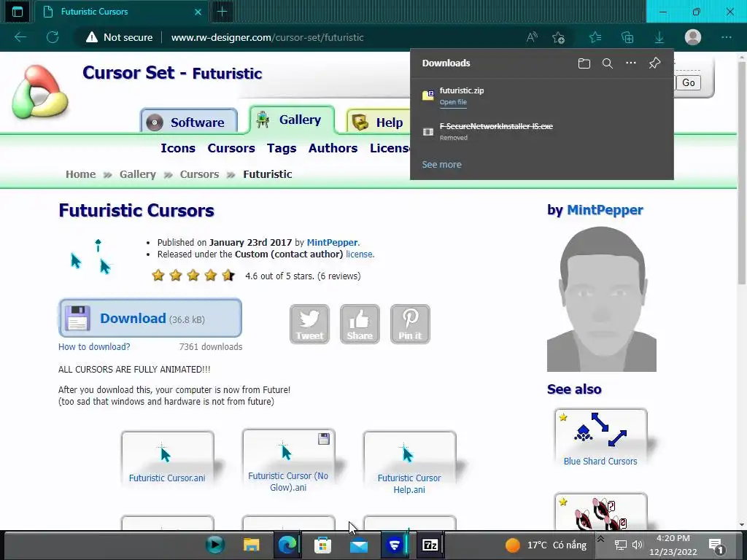The width and height of the screenshot is (747, 560).
Task: Open the weather widget showing 17°C
Action: tap(546, 545)
